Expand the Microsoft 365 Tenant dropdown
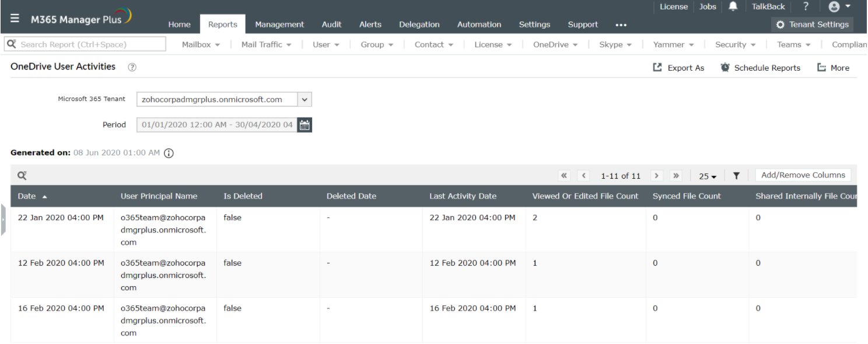 (304, 99)
